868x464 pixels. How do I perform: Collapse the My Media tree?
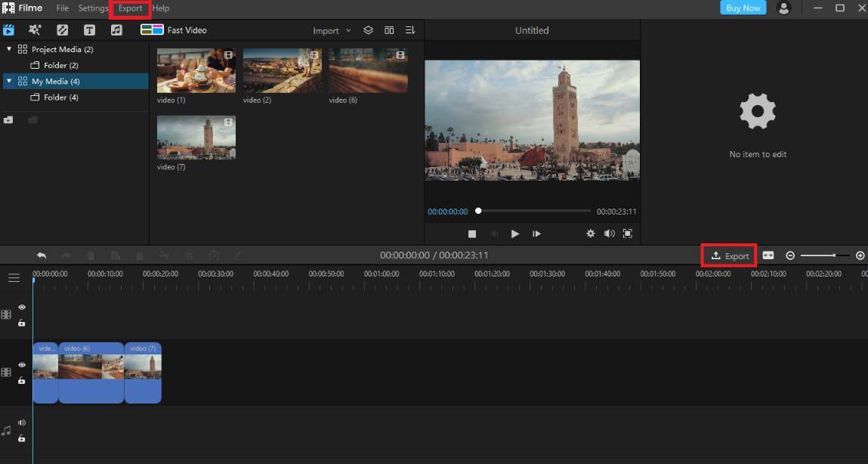click(x=8, y=81)
